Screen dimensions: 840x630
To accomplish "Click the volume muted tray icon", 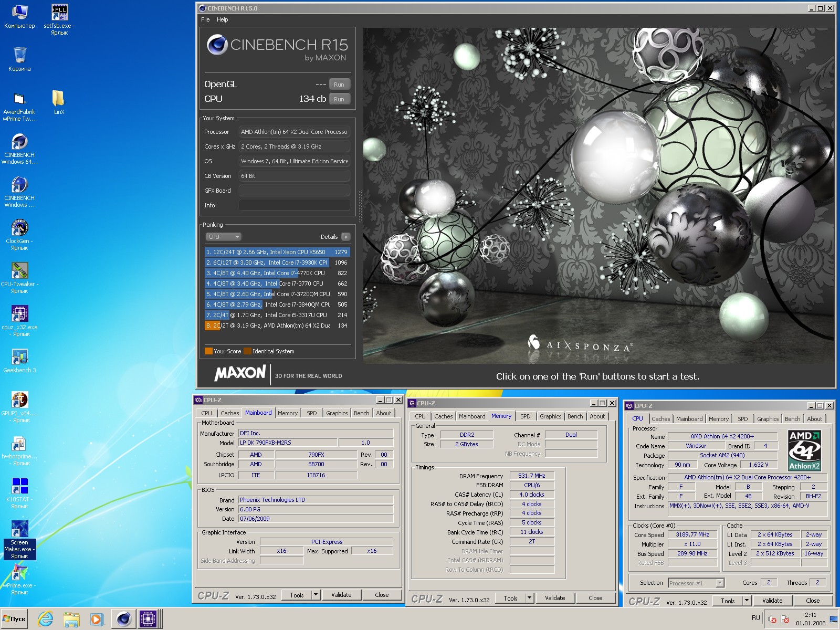I will pyautogui.click(x=772, y=619).
